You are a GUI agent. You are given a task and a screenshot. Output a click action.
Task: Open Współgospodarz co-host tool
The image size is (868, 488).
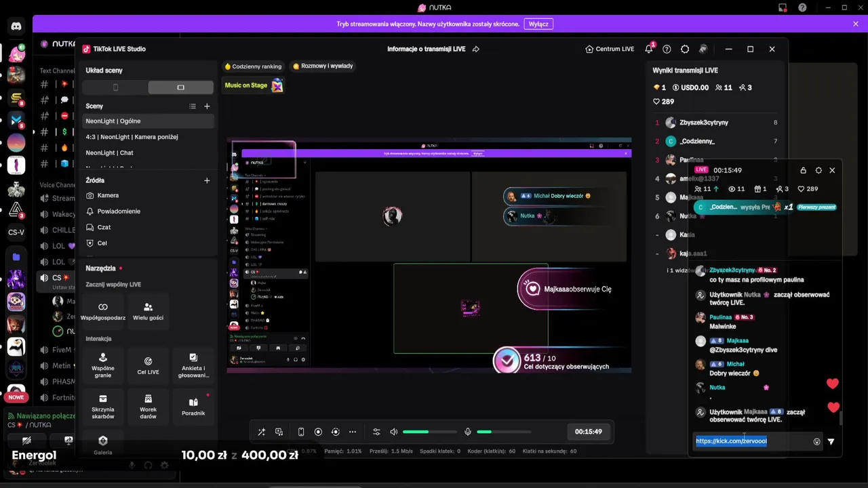(103, 312)
